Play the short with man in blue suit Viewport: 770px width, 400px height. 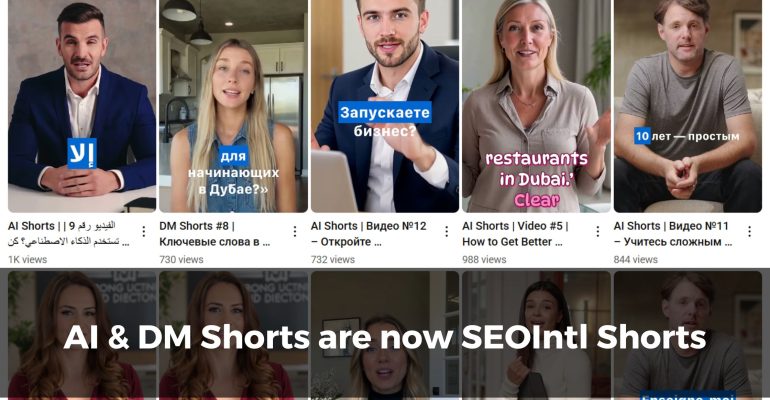click(x=82, y=106)
